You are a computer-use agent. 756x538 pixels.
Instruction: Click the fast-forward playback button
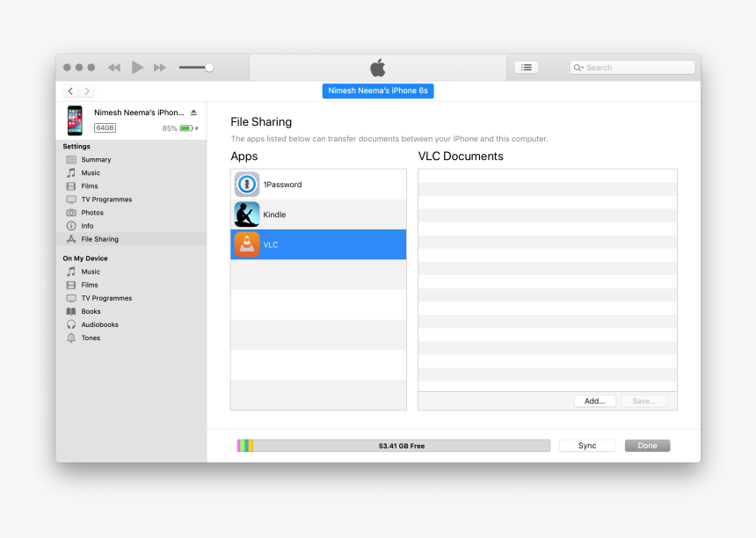point(160,68)
